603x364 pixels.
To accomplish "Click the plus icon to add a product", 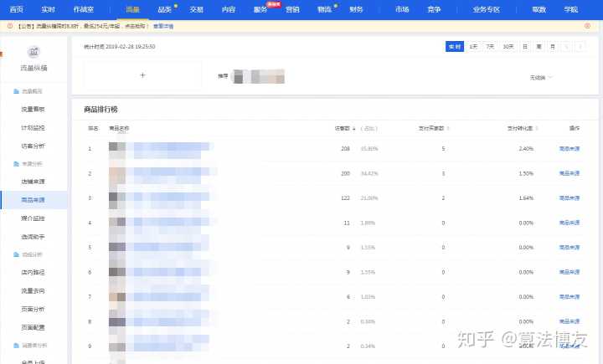I will [x=142, y=75].
